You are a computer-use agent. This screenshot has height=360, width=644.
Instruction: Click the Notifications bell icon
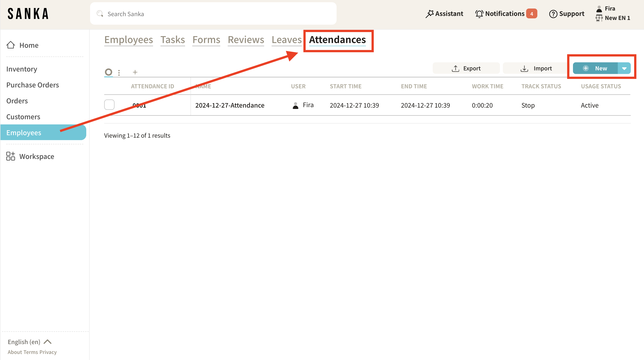click(x=479, y=14)
